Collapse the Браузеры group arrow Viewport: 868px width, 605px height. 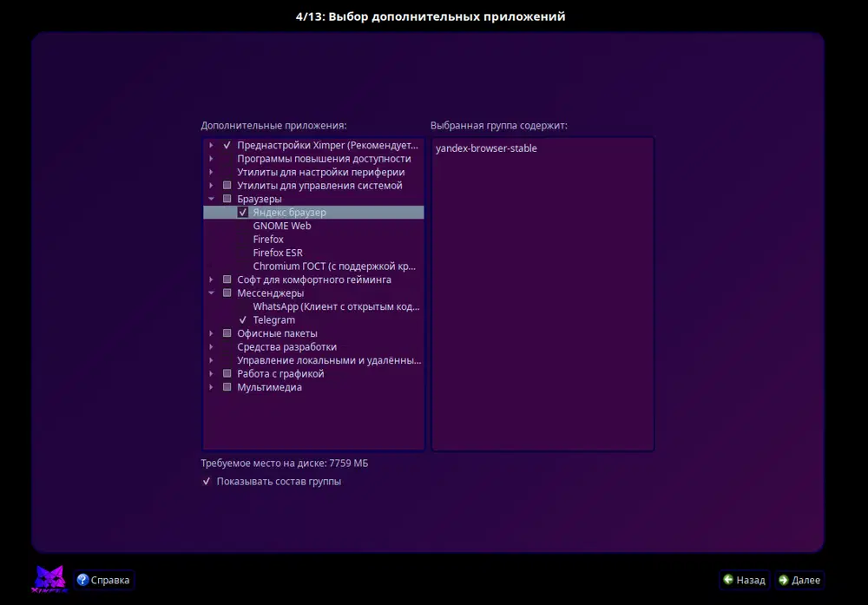point(211,199)
